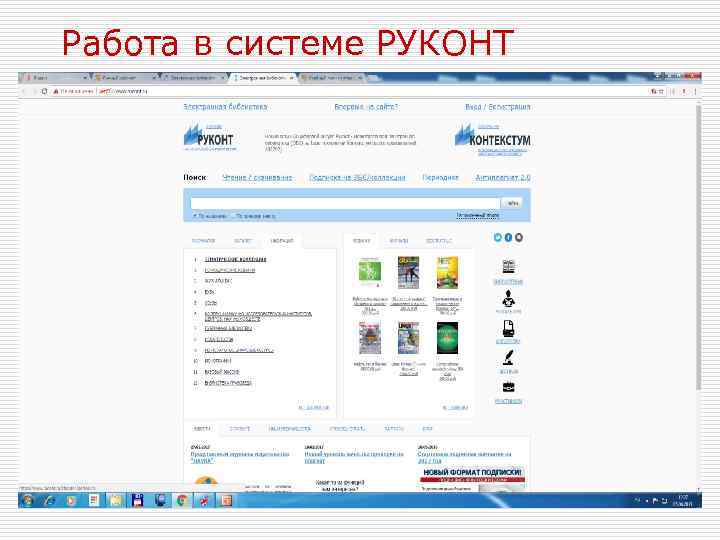The width and height of the screenshot is (720, 540).
Task: Click the floppy disk icon in taskbar
Action: (138, 500)
